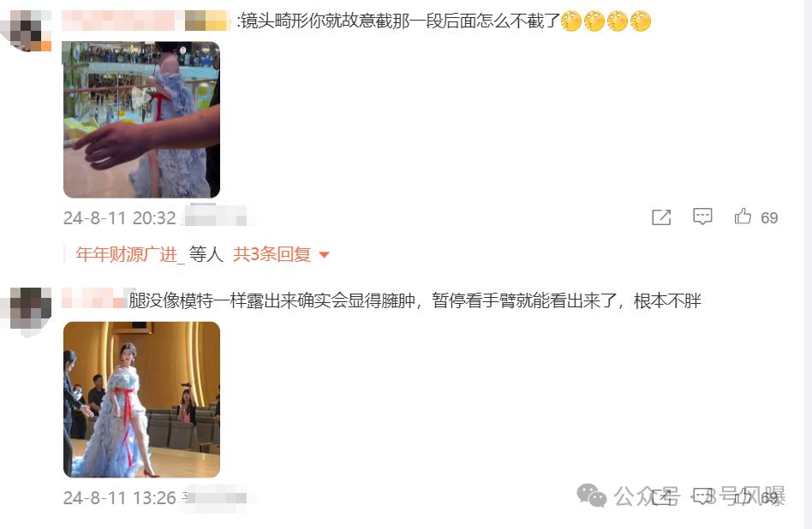Click the blurred username of the first commenter
812x529 pixels.
(x=146, y=21)
